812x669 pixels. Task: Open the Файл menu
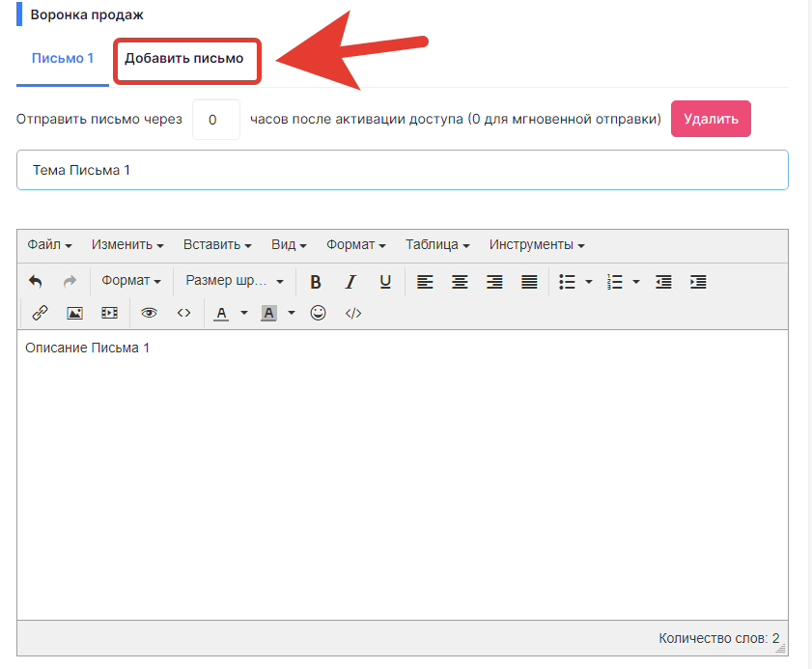(x=49, y=244)
